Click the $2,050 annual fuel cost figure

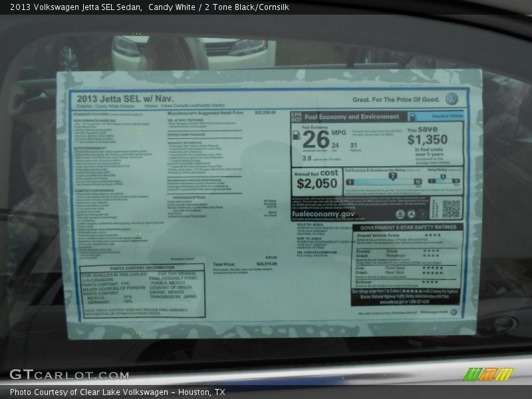316,184
